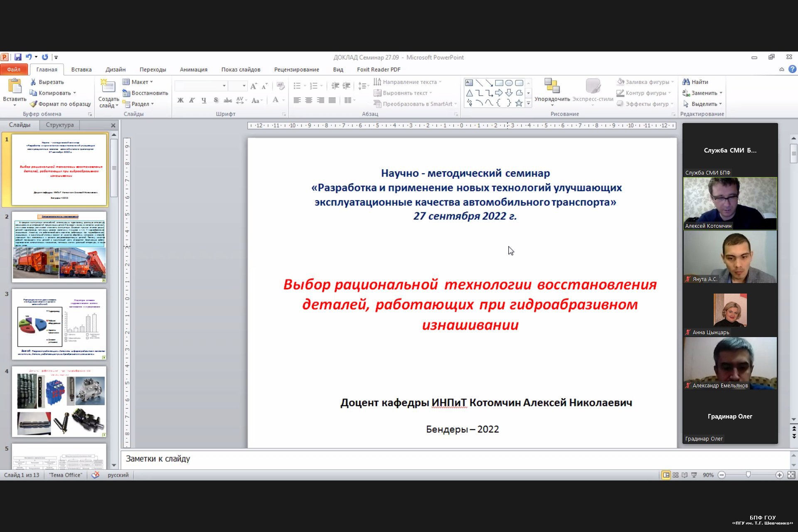Increase font size with the large A icon
This screenshot has height=532, width=798.
tap(254, 86)
